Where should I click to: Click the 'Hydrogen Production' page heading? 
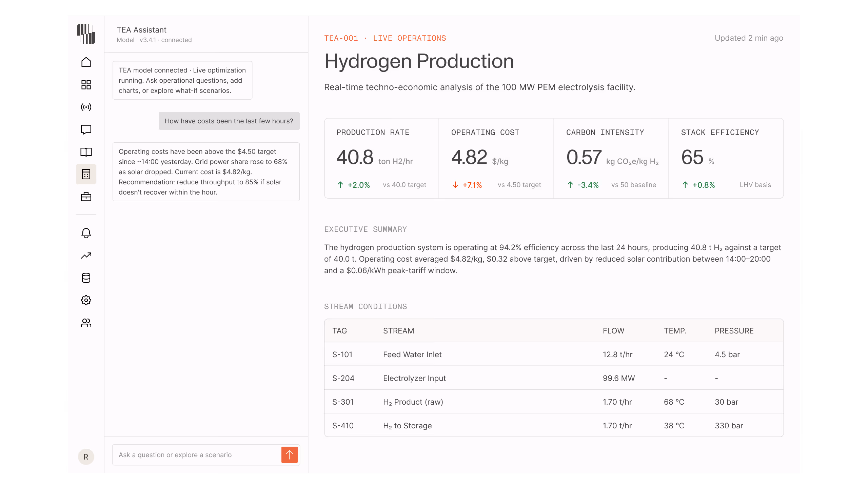click(419, 61)
